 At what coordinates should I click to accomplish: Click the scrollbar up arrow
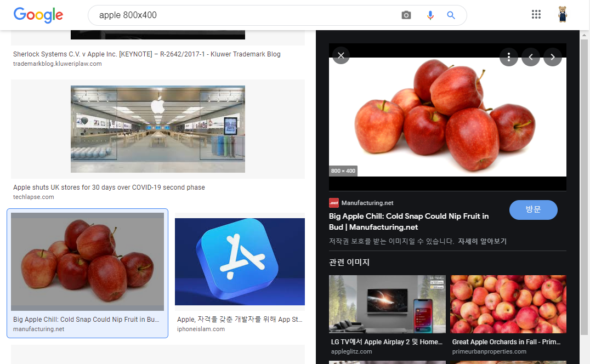[584, 35]
